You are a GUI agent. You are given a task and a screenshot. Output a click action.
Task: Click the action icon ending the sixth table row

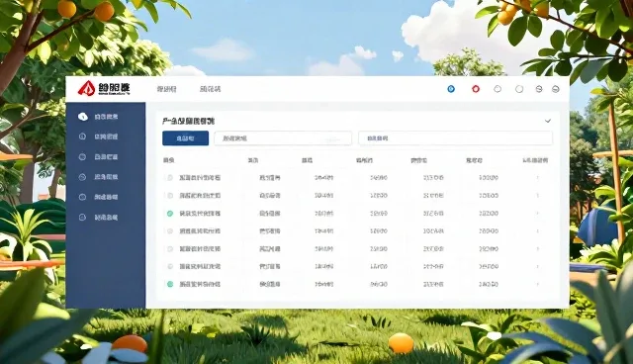pos(537,266)
